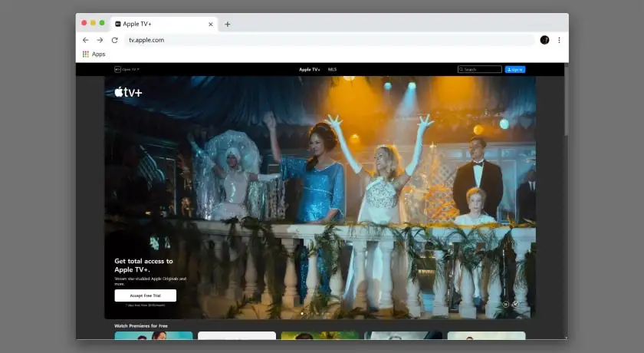Click the Apple tv+ logo

point(128,92)
